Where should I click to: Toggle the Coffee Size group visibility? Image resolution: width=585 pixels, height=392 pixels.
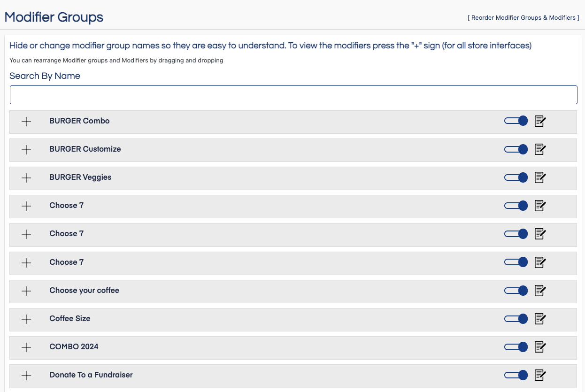pos(516,319)
